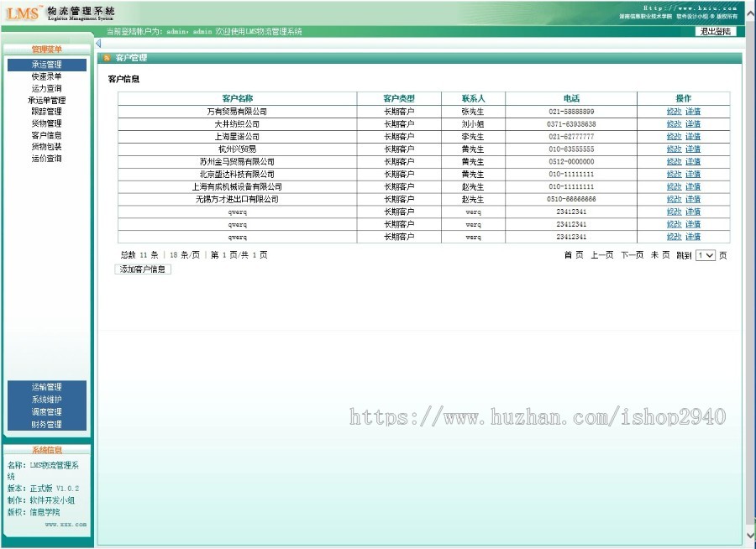
Task: Open 承运单管理 in the sidebar
Action: click(x=47, y=100)
